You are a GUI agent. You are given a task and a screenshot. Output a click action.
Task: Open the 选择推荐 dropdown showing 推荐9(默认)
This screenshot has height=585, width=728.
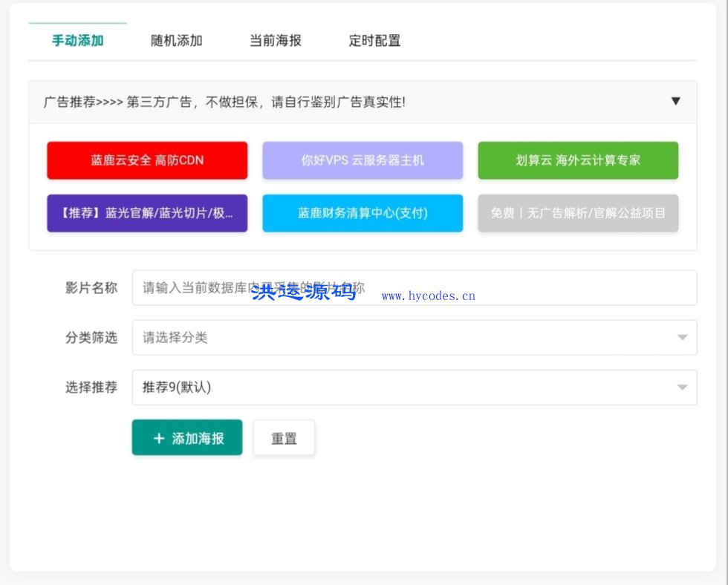pos(415,388)
